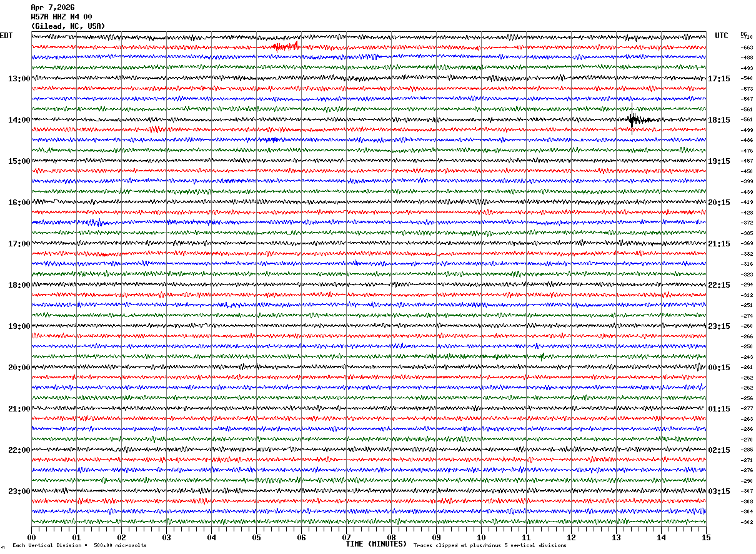This screenshot has width=756, height=554.
Task: Click the DC offset value '-243'
Action: (x=747, y=357)
